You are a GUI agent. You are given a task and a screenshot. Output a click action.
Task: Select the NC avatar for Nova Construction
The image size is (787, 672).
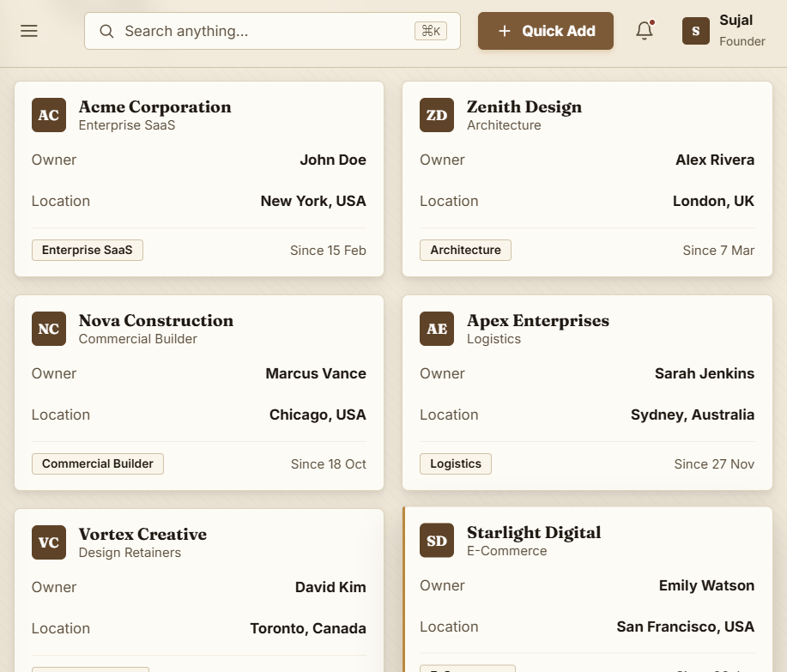point(49,329)
